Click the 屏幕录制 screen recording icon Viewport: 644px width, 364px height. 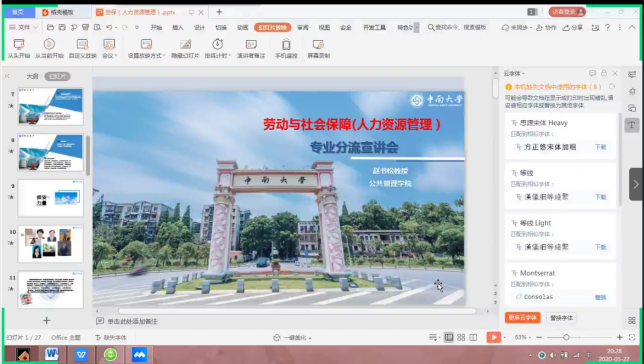tap(318, 44)
